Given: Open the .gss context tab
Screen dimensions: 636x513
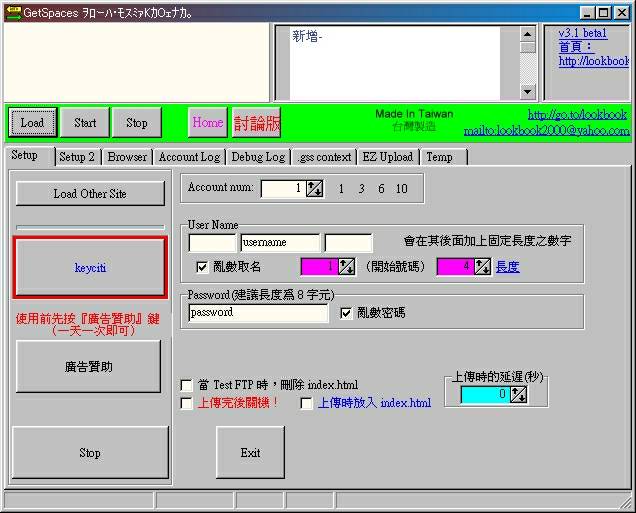Looking at the screenshot, I should tap(324, 157).
